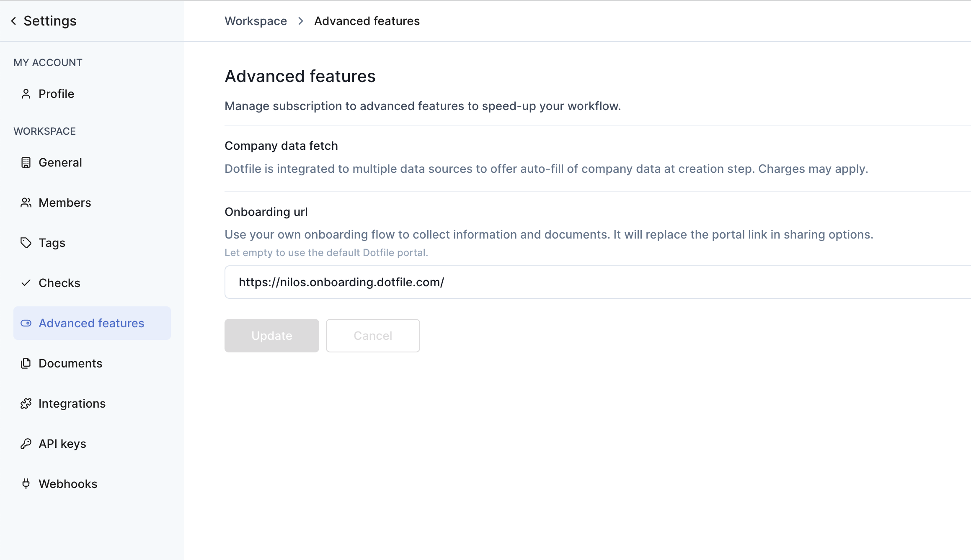Click the Integrations puzzle icon

click(x=26, y=403)
